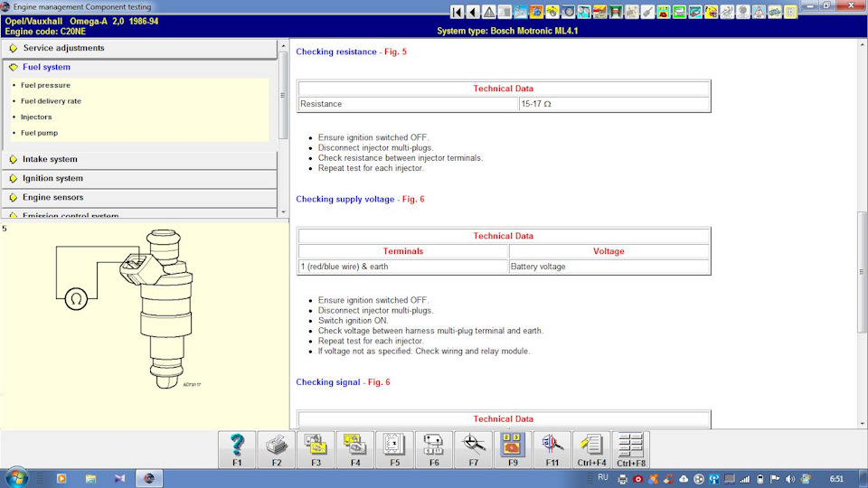
Task: Click the warning cone toolbar icon
Action: tap(759, 12)
